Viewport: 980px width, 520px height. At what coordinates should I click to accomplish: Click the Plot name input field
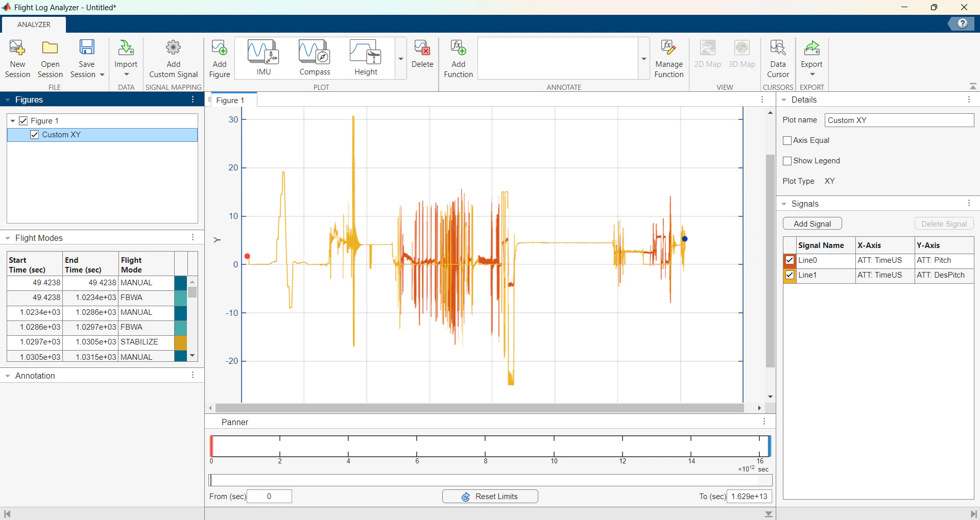pos(899,120)
